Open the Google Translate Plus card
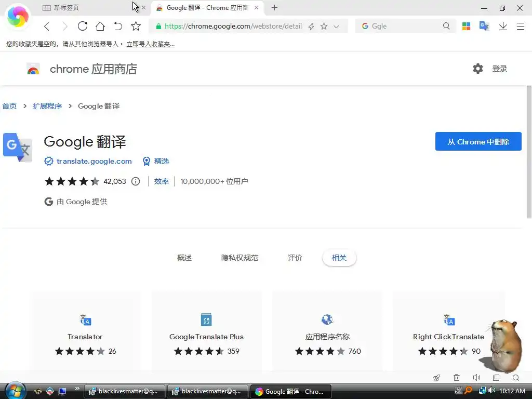 click(206, 331)
